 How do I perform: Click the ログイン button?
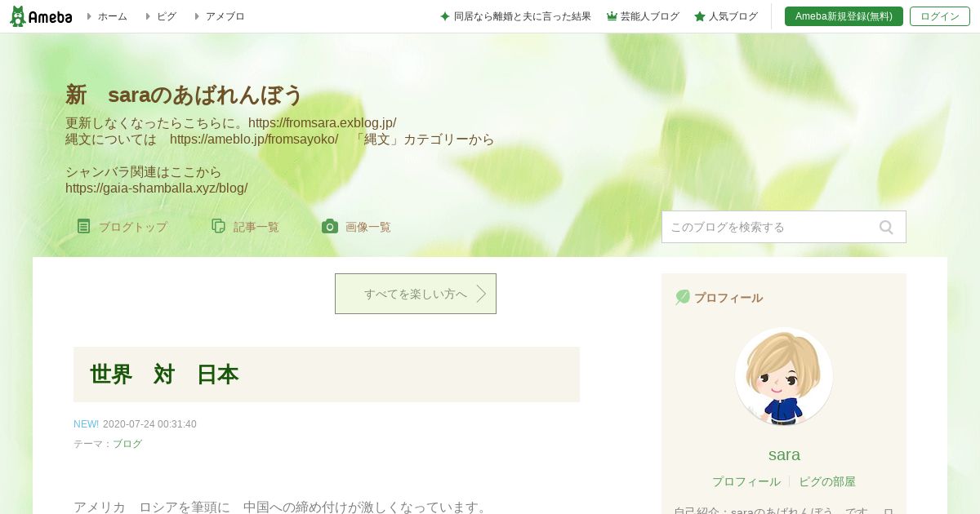point(940,16)
